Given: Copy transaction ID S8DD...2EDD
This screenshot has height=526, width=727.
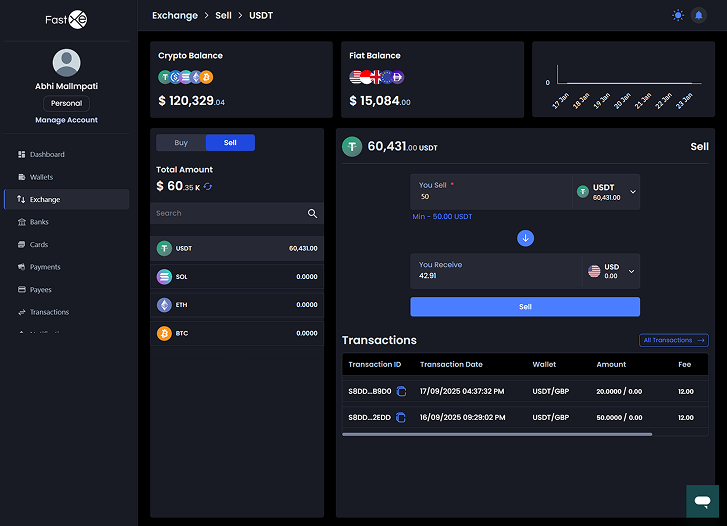Looking at the screenshot, I should (x=401, y=417).
